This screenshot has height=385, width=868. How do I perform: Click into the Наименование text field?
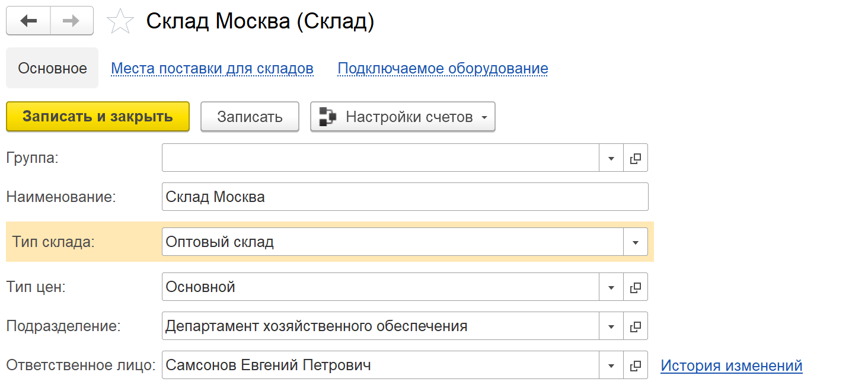tap(404, 197)
